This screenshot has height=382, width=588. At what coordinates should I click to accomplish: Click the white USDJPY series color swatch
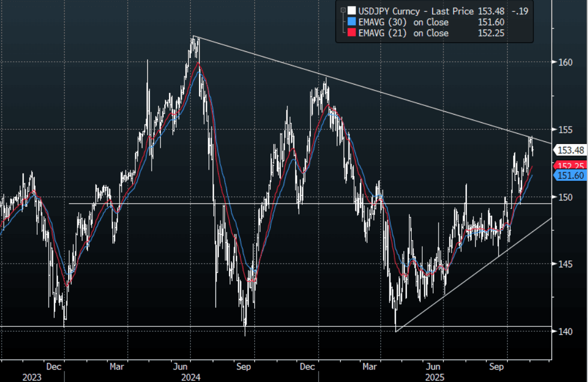click(x=351, y=10)
